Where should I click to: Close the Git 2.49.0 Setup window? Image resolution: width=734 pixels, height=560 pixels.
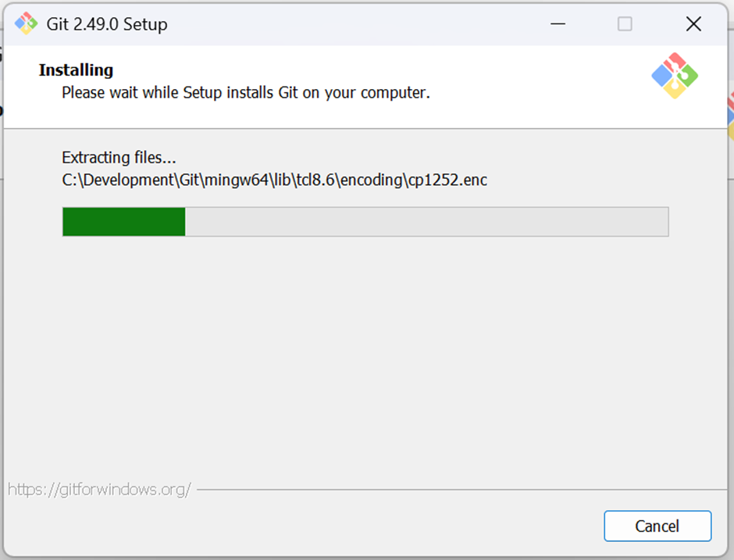[x=693, y=24]
